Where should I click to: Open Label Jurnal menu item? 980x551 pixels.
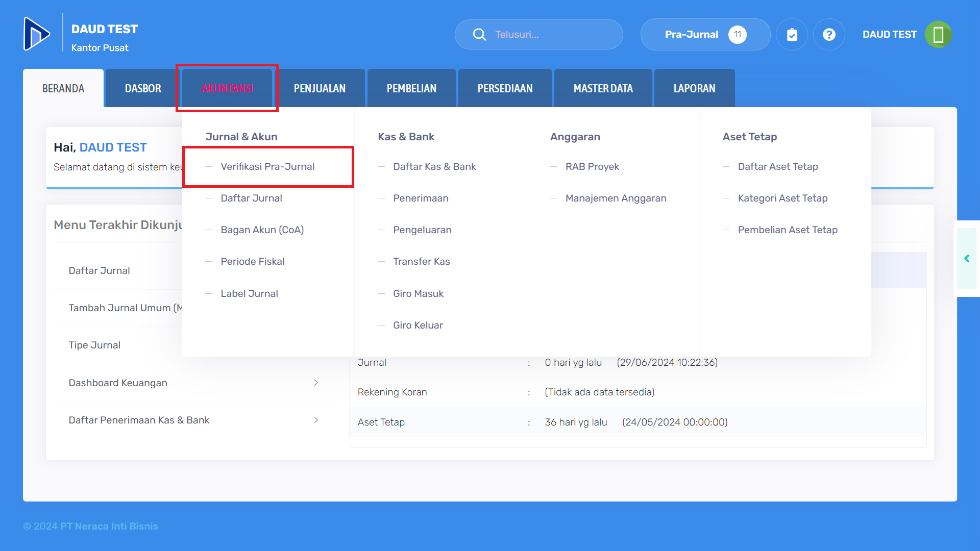(249, 293)
